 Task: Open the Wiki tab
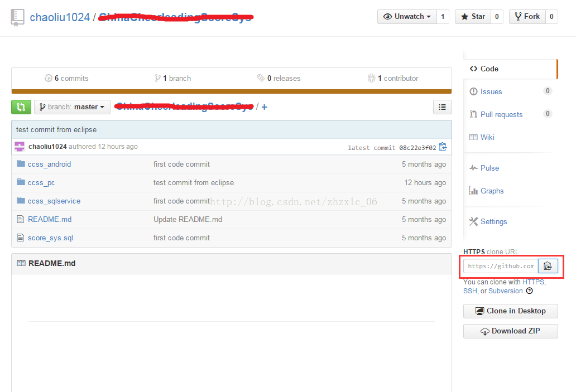point(487,137)
